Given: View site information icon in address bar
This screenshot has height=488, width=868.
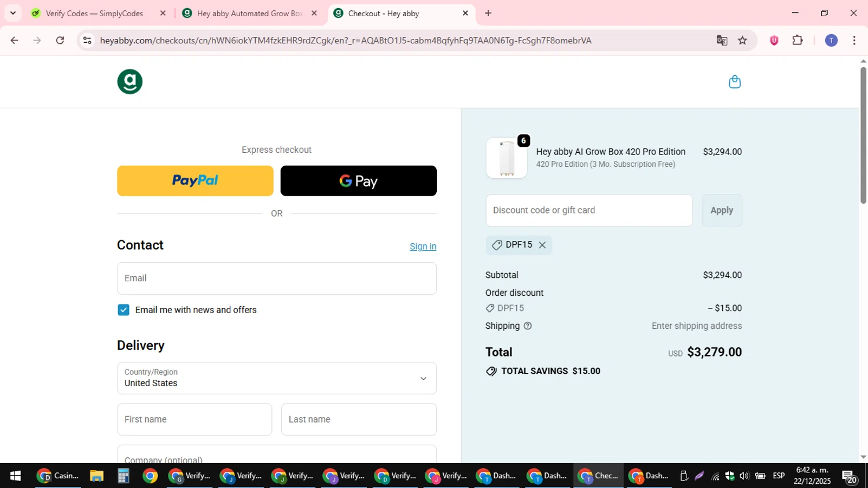Looking at the screenshot, I should [87, 41].
